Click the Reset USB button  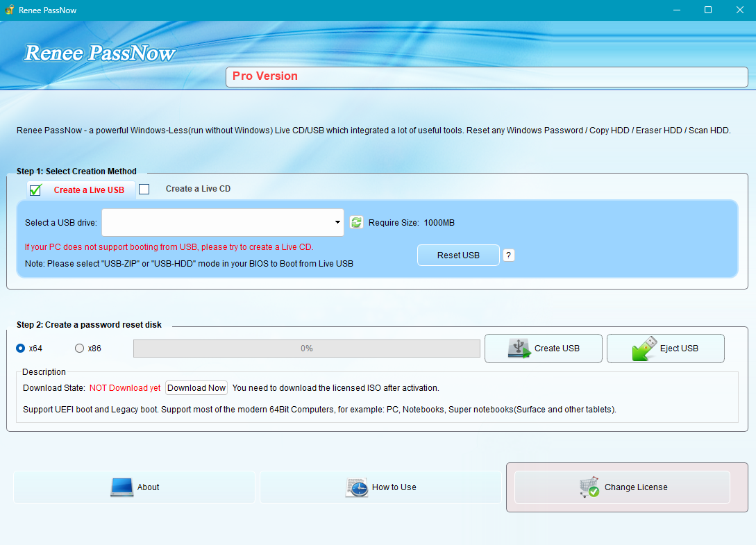(458, 255)
